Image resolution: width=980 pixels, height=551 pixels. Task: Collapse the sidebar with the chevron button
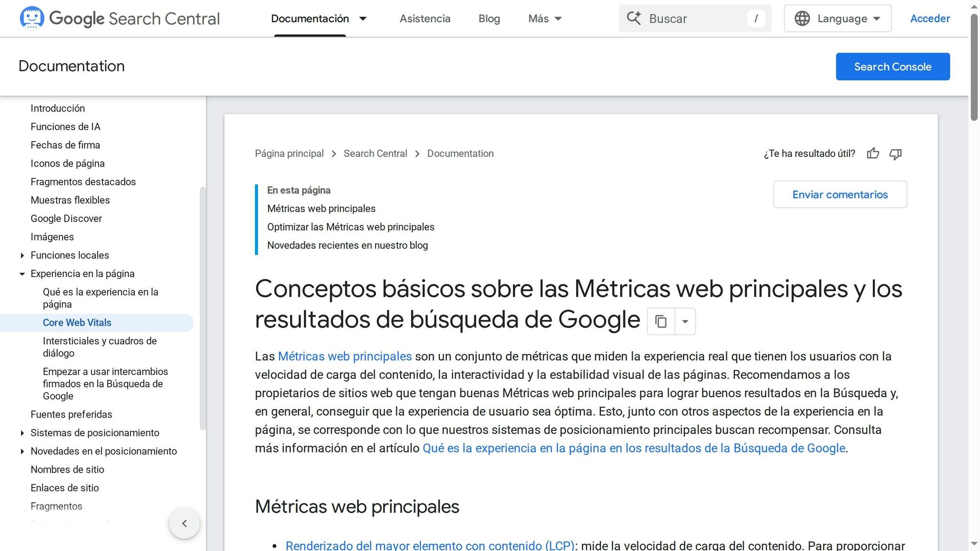pyautogui.click(x=184, y=523)
